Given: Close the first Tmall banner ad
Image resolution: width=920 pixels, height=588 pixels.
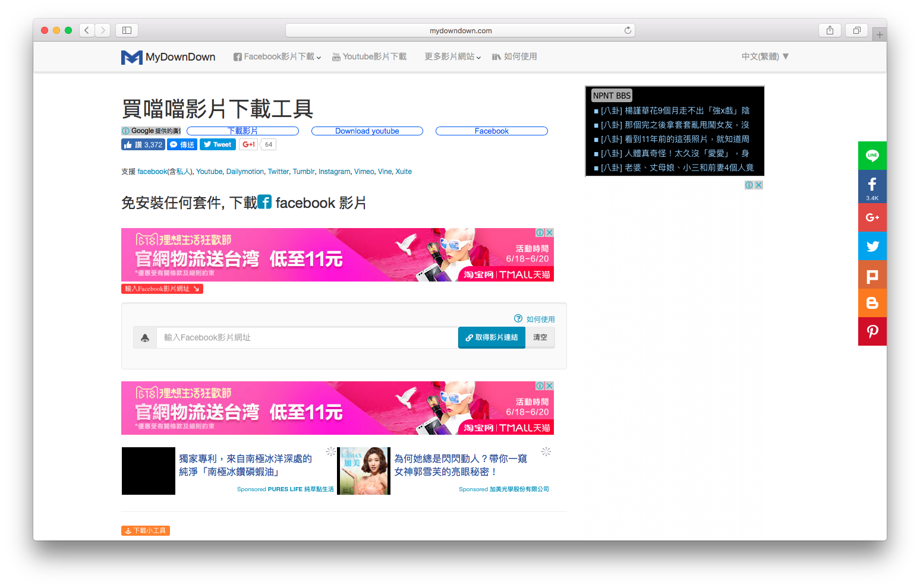Looking at the screenshot, I should pyautogui.click(x=550, y=232).
